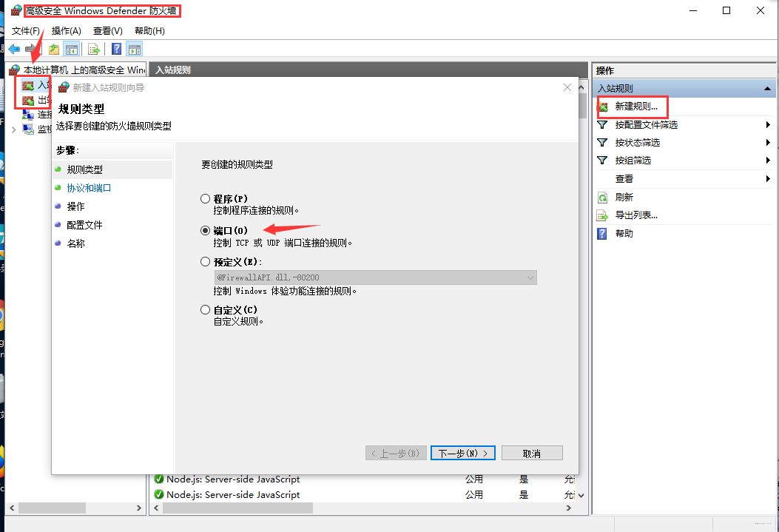Click the disabled 上一步(B) button
This screenshot has width=779, height=532.
click(396, 453)
